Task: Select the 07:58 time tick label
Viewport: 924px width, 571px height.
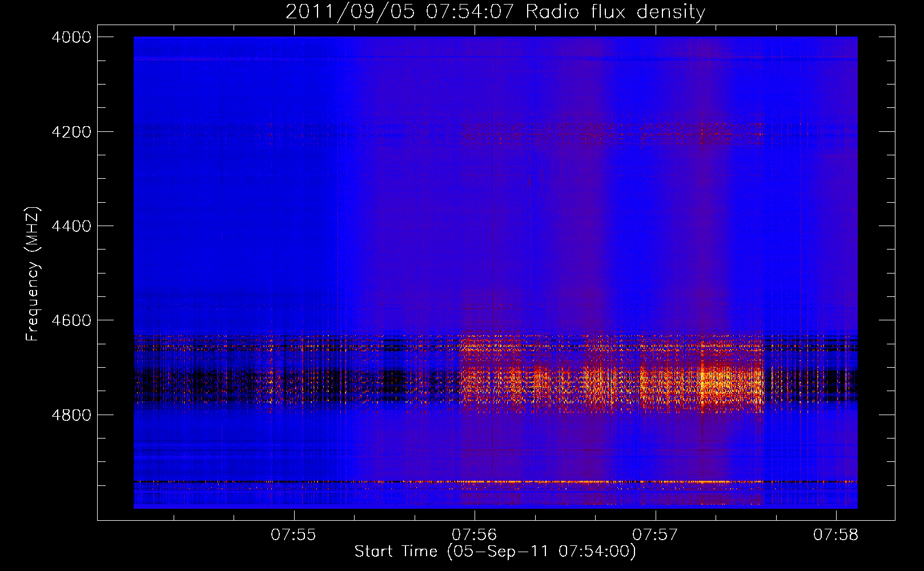Action: tap(836, 535)
